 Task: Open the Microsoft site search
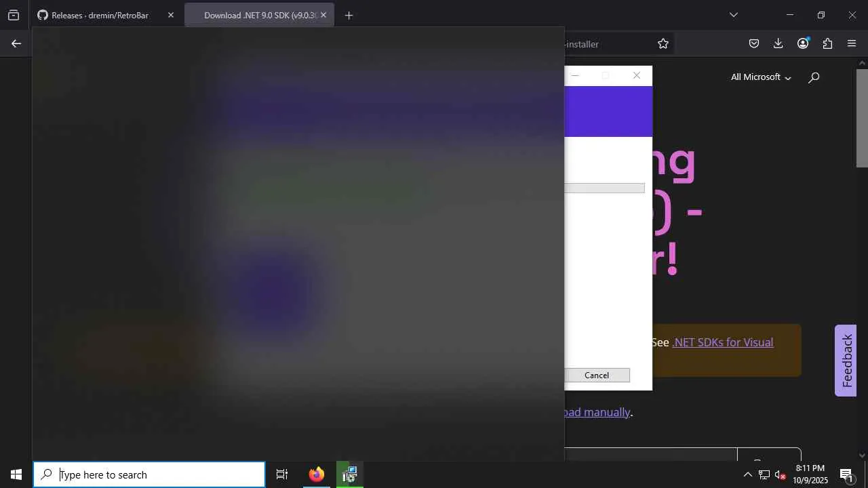click(814, 77)
